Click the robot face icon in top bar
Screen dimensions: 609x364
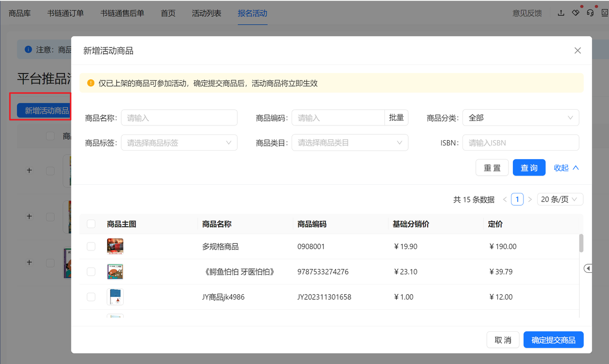605,13
